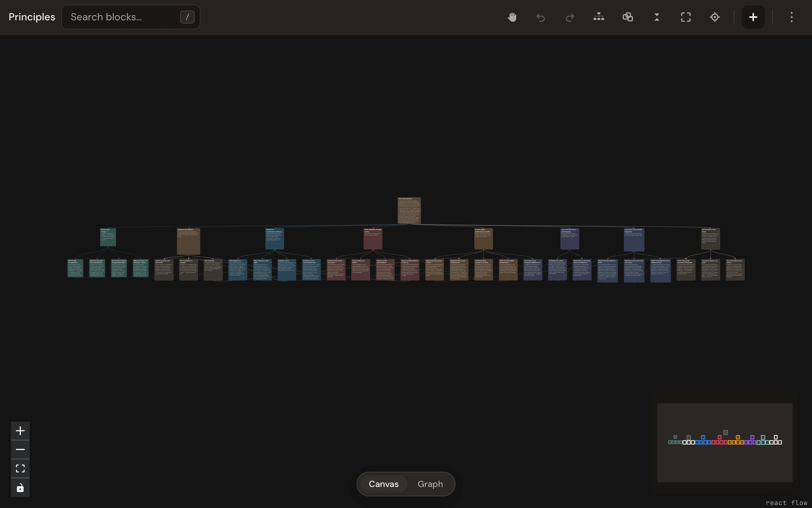Apply the auto tree layout
Image resolution: width=812 pixels, height=508 pixels.
599,17
